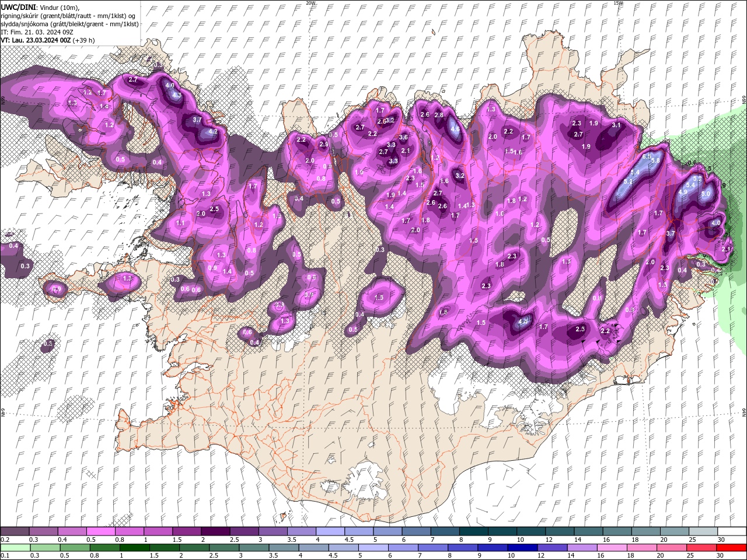Click the 2.8 precipitation value on the map

(x=439, y=115)
